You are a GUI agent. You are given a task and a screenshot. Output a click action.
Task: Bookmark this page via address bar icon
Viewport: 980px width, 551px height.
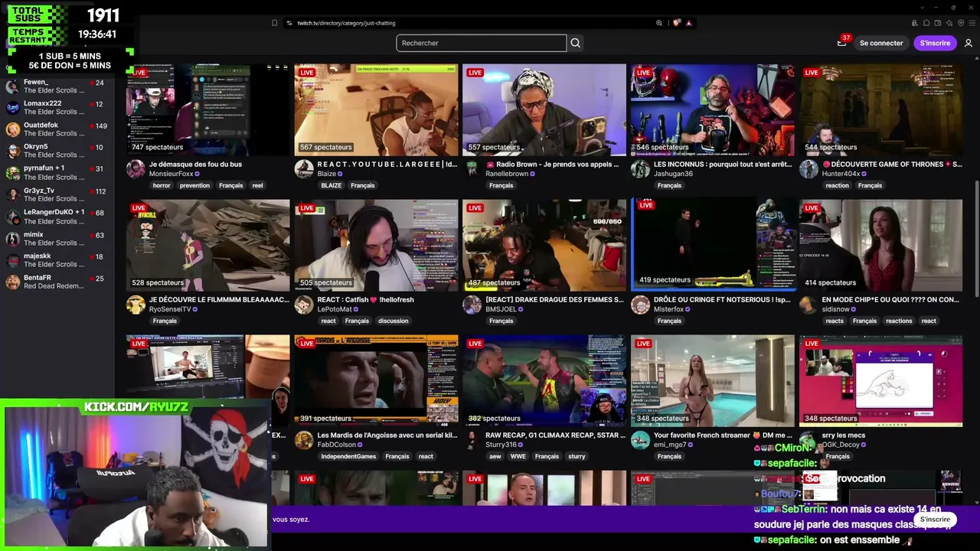click(274, 23)
